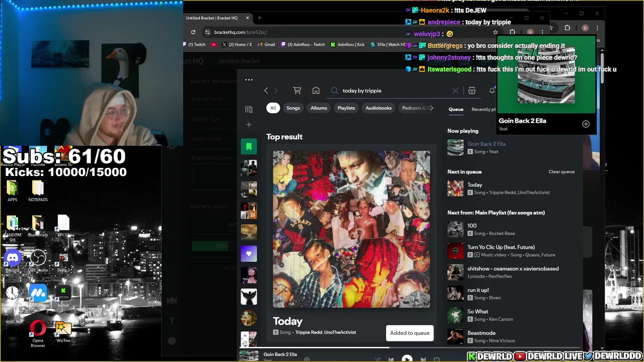Open the purple Liked Songs playlist
644x362 pixels.
(x=249, y=254)
